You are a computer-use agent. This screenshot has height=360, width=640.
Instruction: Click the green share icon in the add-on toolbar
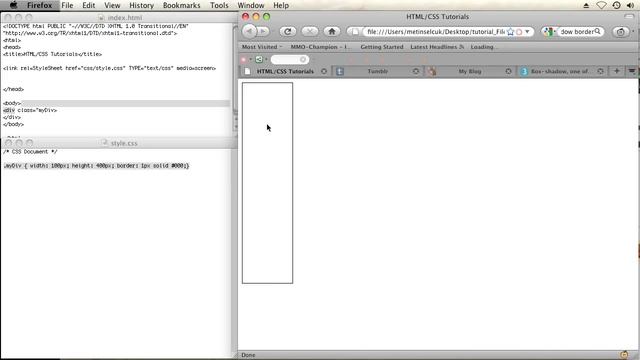pos(259,60)
